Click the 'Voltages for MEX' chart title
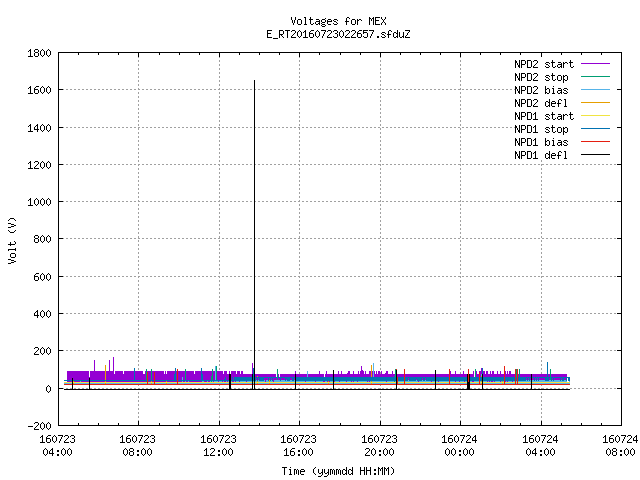 click(338, 21)
